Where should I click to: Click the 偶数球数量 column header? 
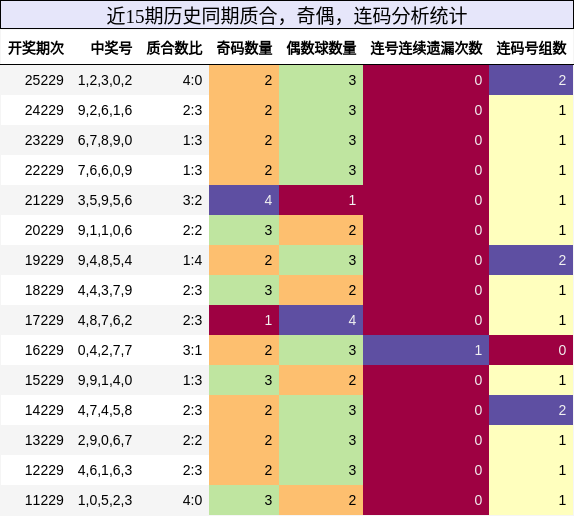point(321,48)
